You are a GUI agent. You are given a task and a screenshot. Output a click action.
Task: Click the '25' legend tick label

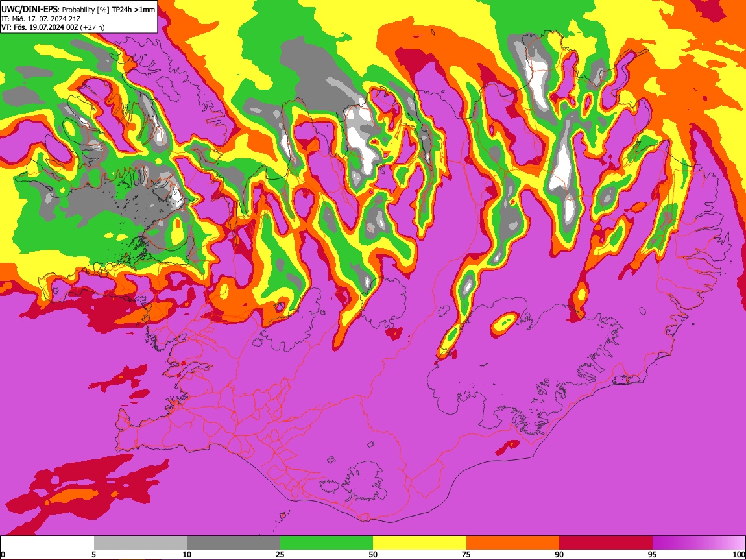280,554
